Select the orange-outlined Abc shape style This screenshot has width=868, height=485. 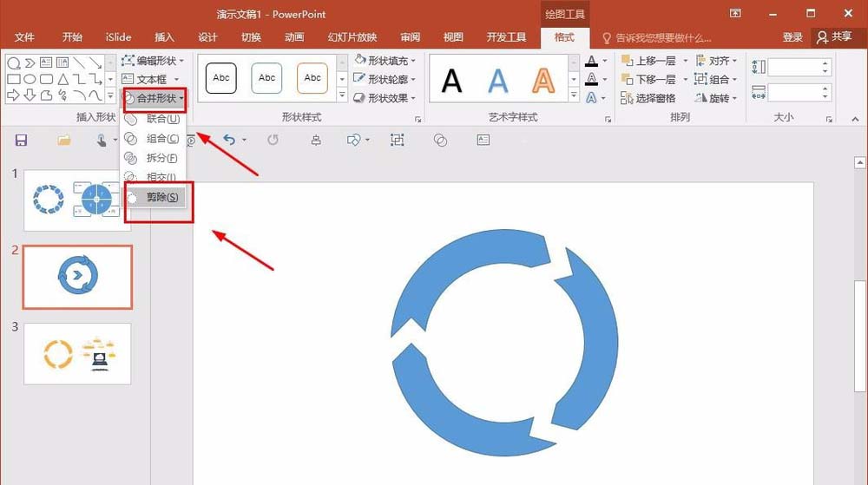pyautogui.click(x=312, y=78)
